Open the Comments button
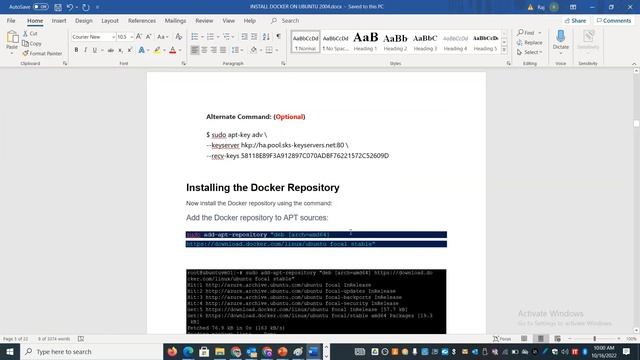This screenshot has height=360, width=640. [613, 20]
